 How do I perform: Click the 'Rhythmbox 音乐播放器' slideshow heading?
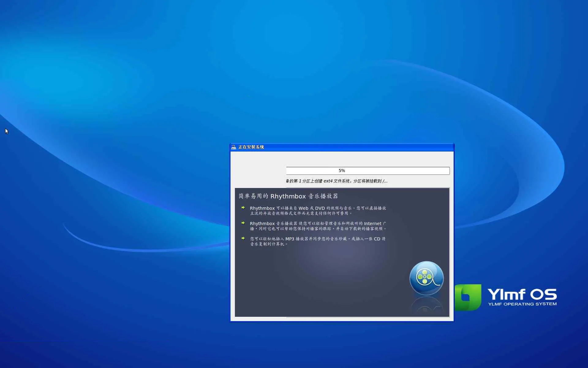(x=288, y=196)
